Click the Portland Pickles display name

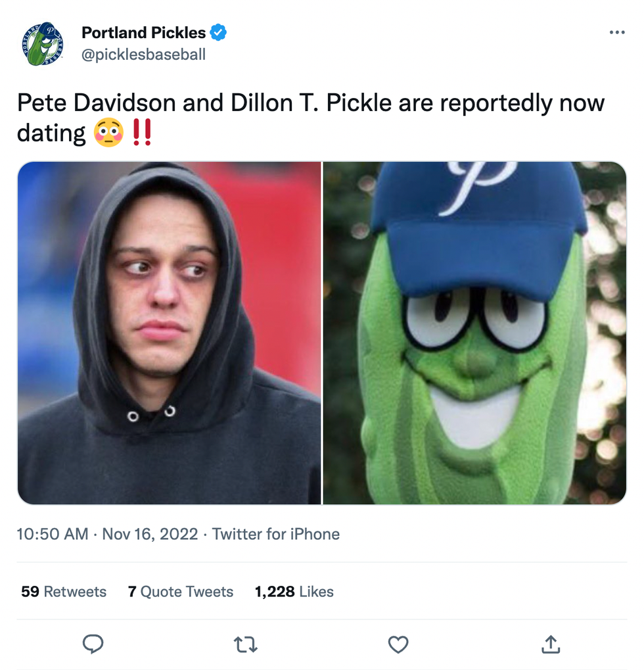coord(143,32)
